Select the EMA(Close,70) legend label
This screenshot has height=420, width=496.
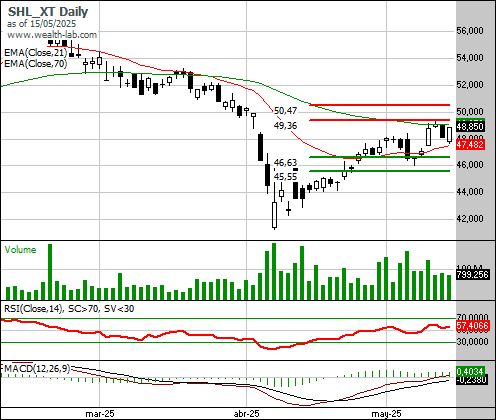pos(36,63)
